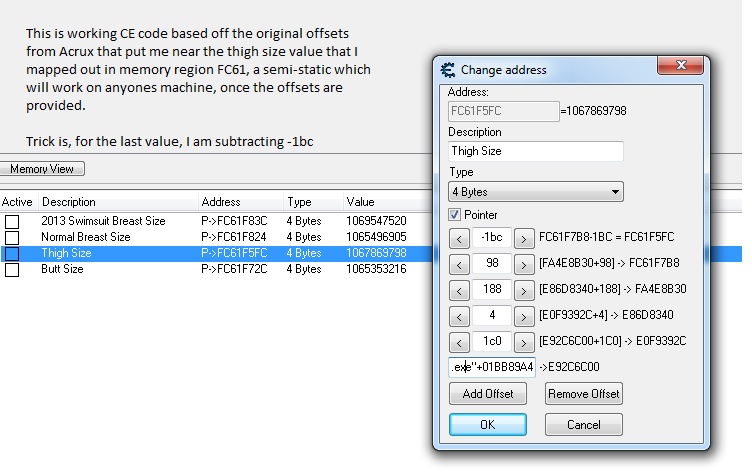This screenshot has width=752, height=476.
Task: Click the Address column header
Action: point(221,202)
